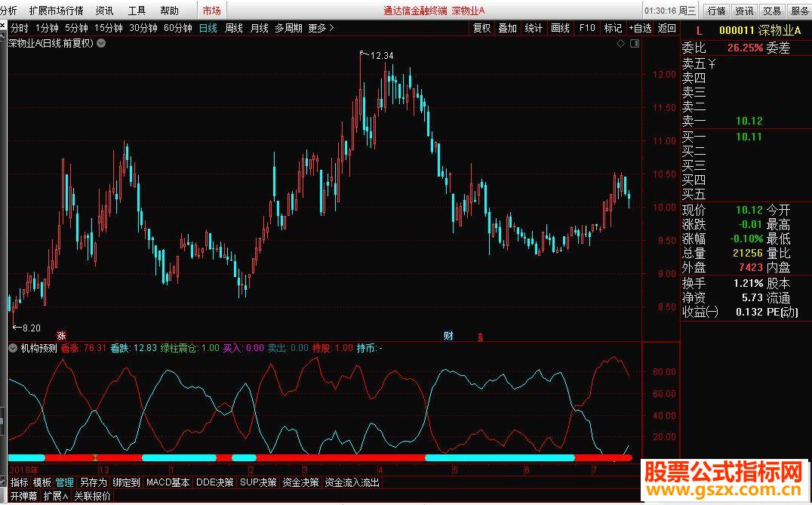Click the diamond icon above the chart
Screen dimensions: 812x505
620,44
